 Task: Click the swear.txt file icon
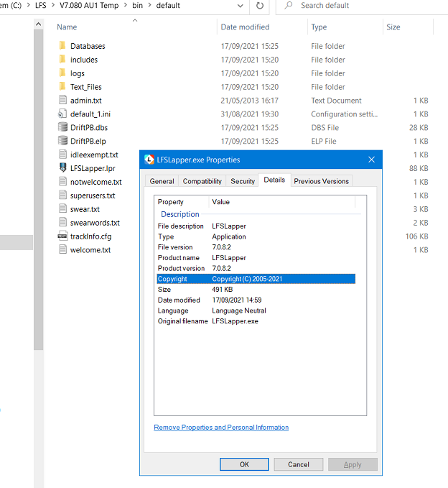(62, 209)
